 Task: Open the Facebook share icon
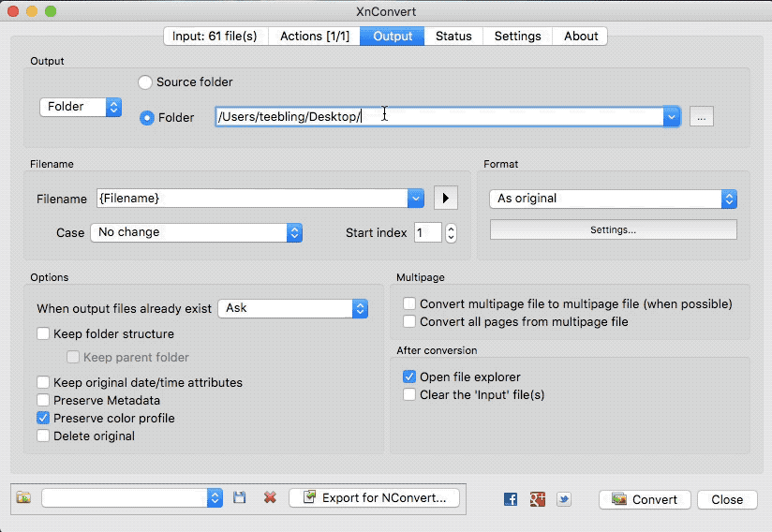point(511,499)
